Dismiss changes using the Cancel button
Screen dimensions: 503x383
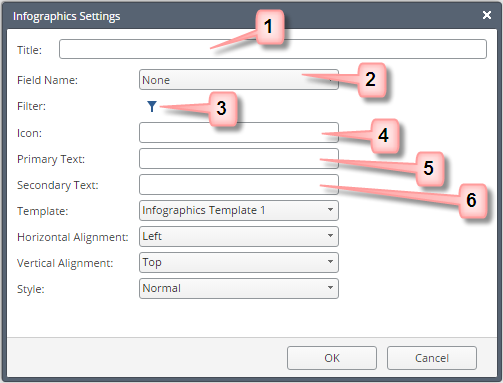click(432, 358)
